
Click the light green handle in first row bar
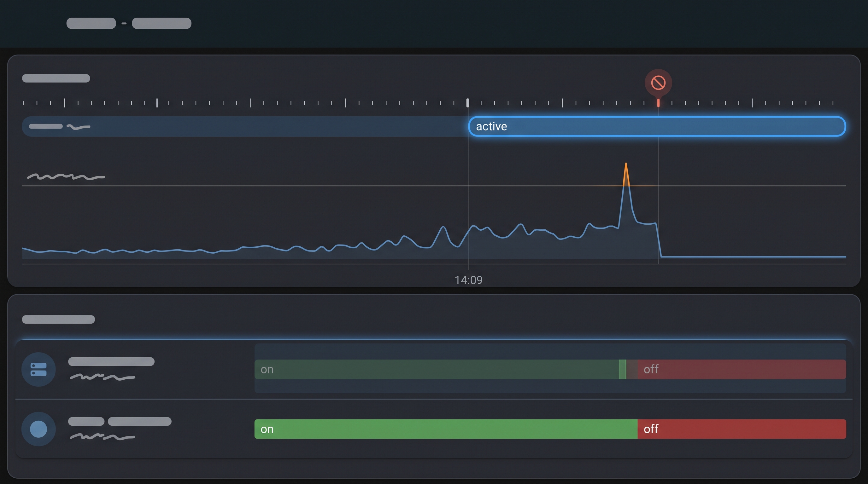click(623, 369)
